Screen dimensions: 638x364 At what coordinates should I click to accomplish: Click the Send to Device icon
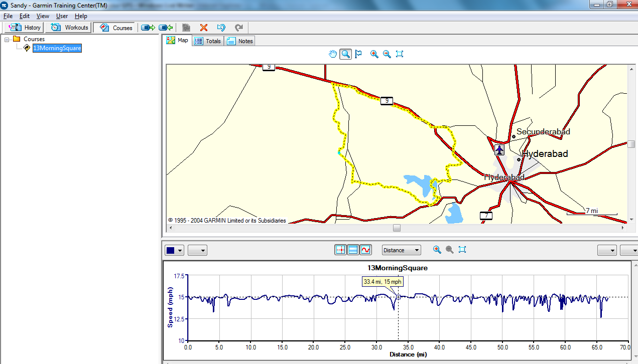[148, 28]
